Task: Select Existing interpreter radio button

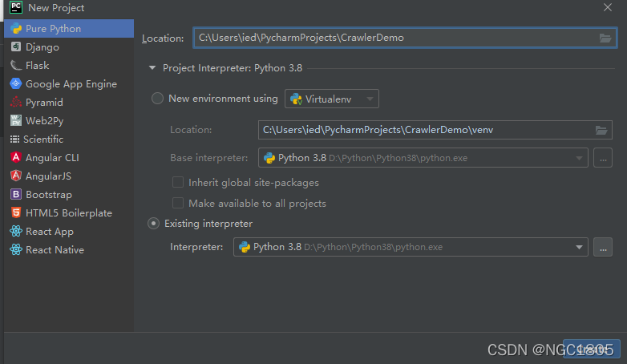Action: [x=154, y=223]
